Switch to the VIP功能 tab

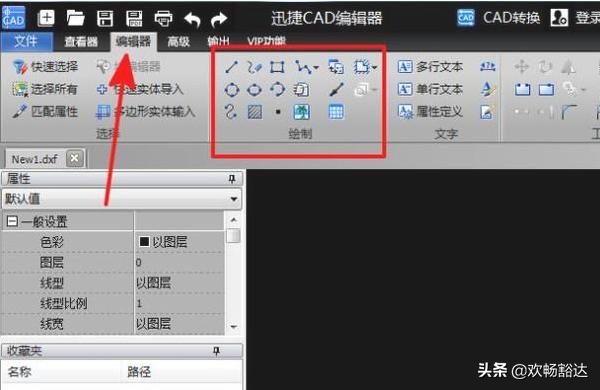tap(266, 41)
